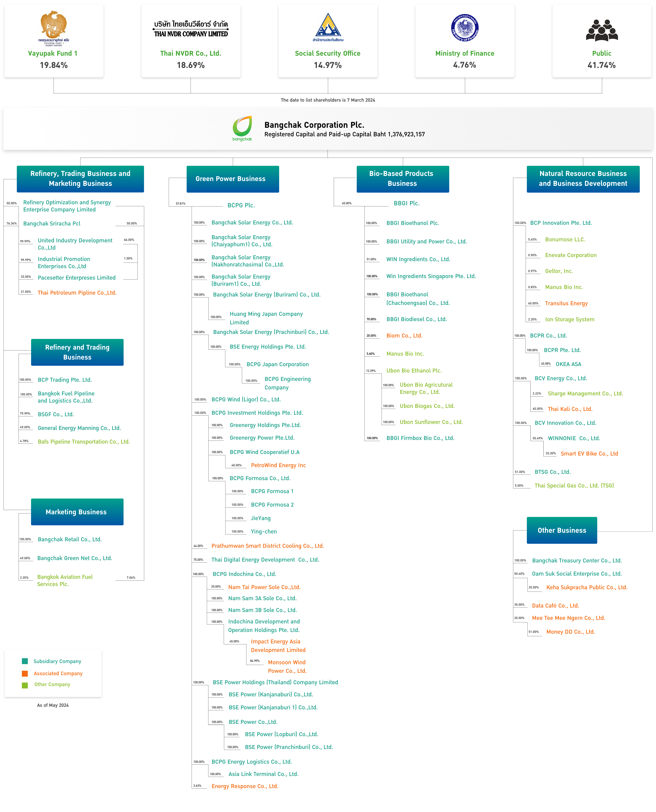Click Bangkok Aviation Fuel Services Plc.
The width and height of the screenshot is (656, 812).
[x=65, y=580]
